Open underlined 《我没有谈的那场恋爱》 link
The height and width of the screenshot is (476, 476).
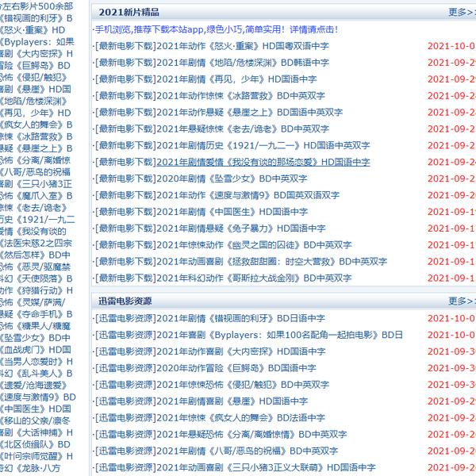tap(263, 162)
